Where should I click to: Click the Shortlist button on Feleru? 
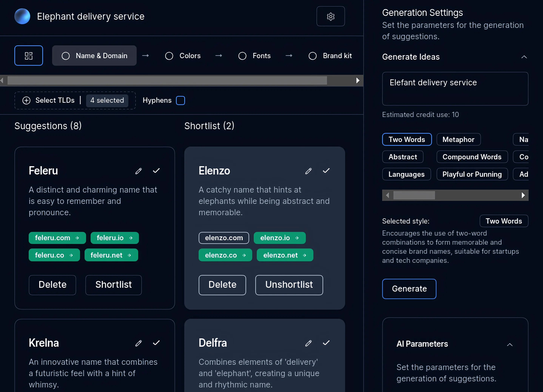tap(113, 285)
